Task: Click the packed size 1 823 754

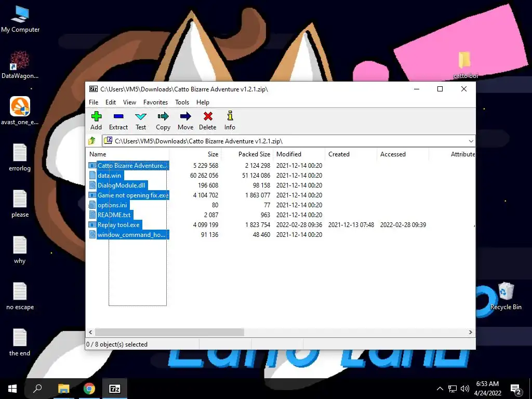Action: [x=258, y=224]
